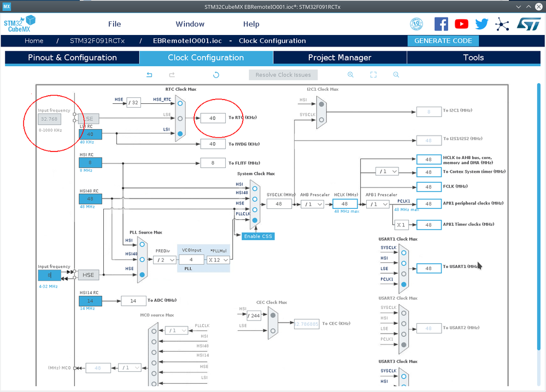Select HSI in USART1 Clock Mux
546x392 pixels.
pos(403,264)
